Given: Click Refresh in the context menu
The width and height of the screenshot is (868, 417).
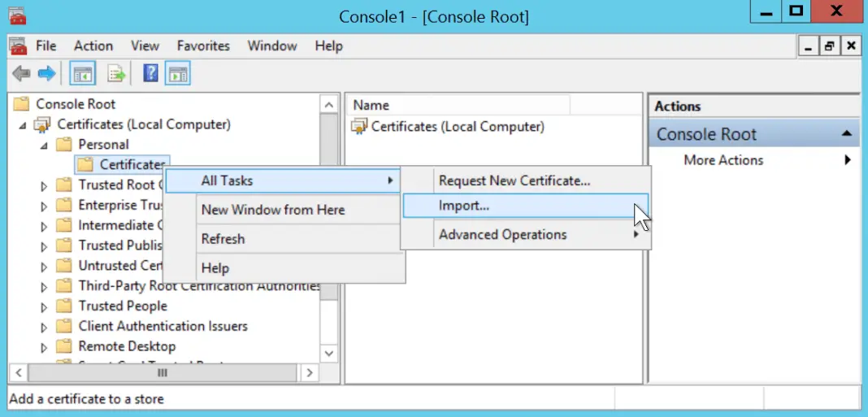Looking at the screenshot, I should click(x=223, y=239).
